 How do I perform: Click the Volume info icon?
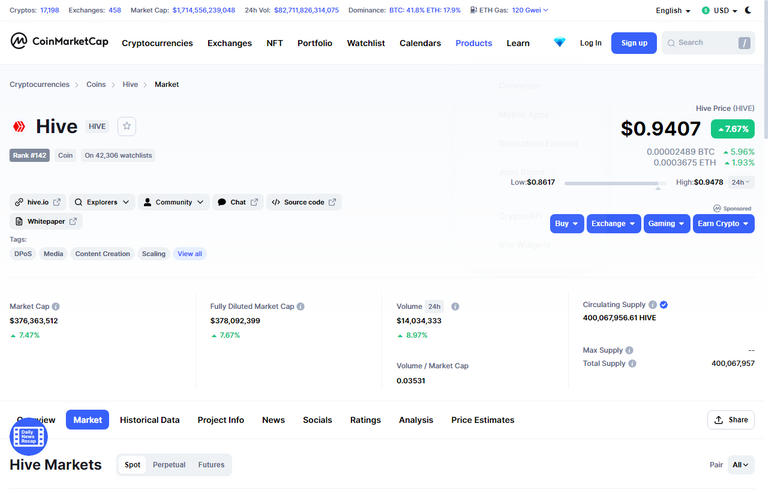point(455,306)
